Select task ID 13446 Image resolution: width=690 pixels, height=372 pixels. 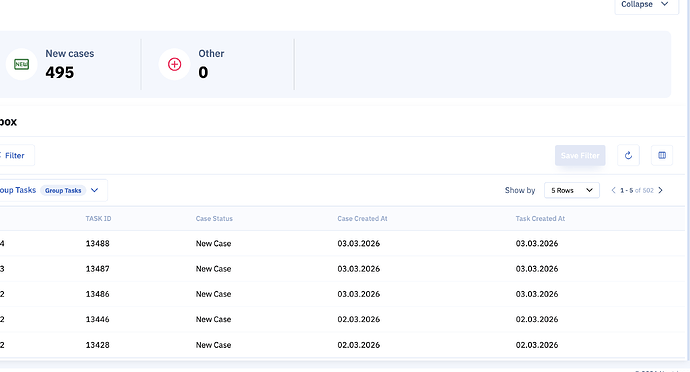coord(98,319)
